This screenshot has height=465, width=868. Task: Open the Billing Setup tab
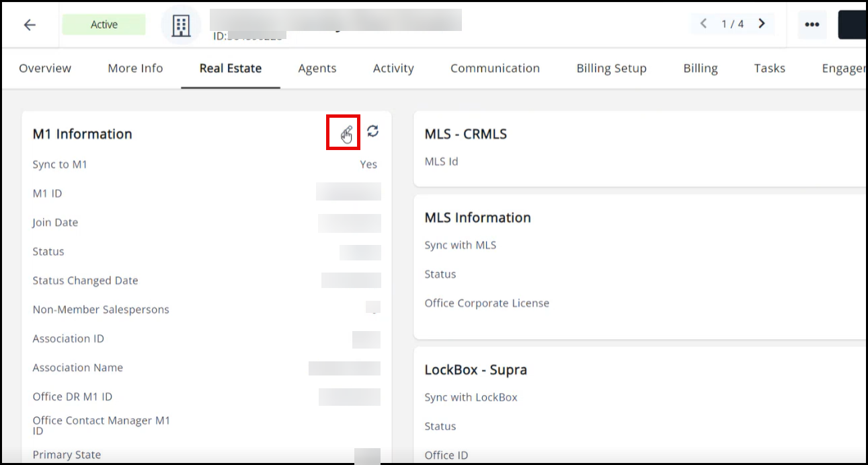click(x=611, y=68)
